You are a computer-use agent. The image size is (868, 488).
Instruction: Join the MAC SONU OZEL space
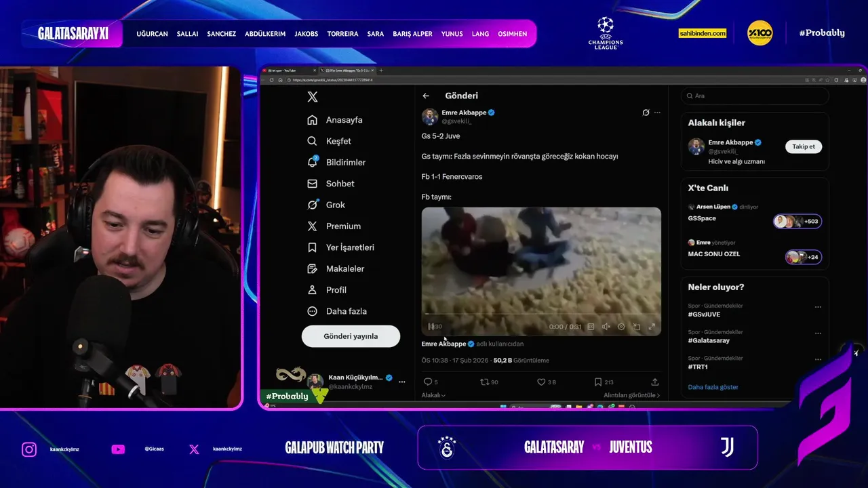click(714, 254)
